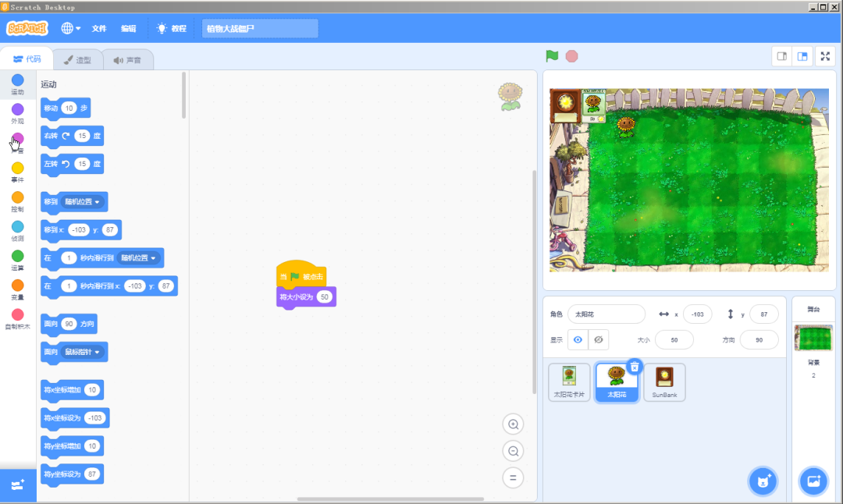The height and width of the screenshot is (504, 843).
Task: Open 鼠标指针 dropdown in 面向 block
Action: pyautogui.click(x=82, y=352)
